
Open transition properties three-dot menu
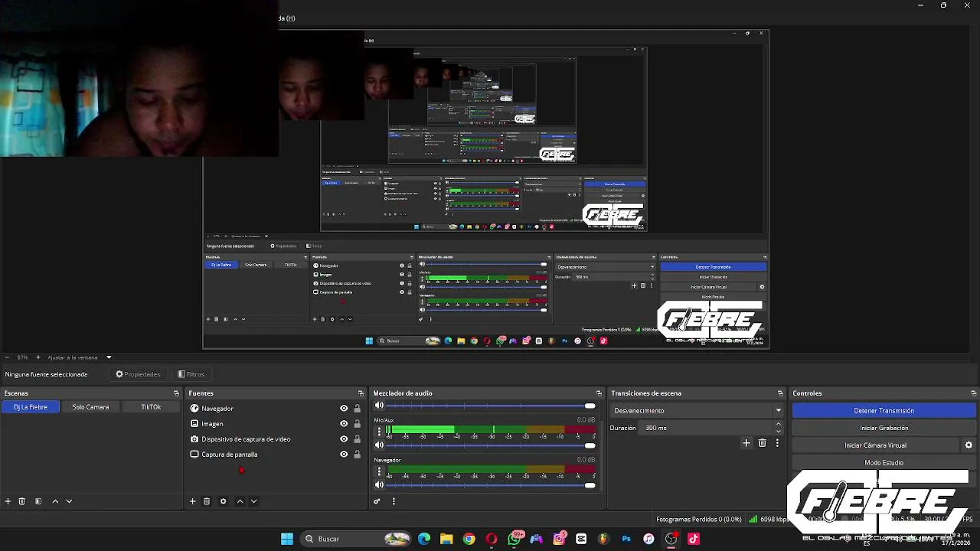777,443
